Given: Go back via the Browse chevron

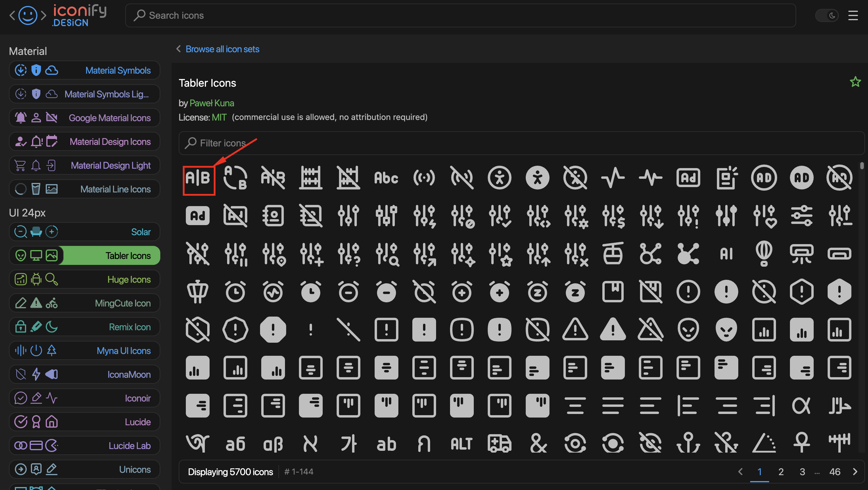Looking at the screenshot, I should [179, 49].
